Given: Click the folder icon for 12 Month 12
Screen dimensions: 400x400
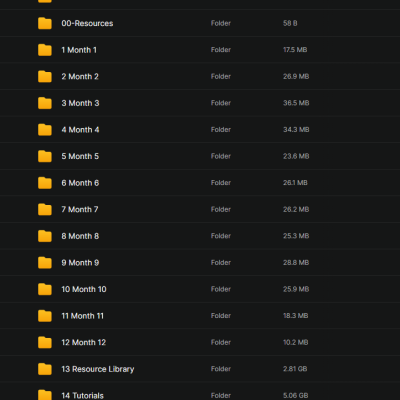Looking at the screenshot, I should click(x=45, y=343).
